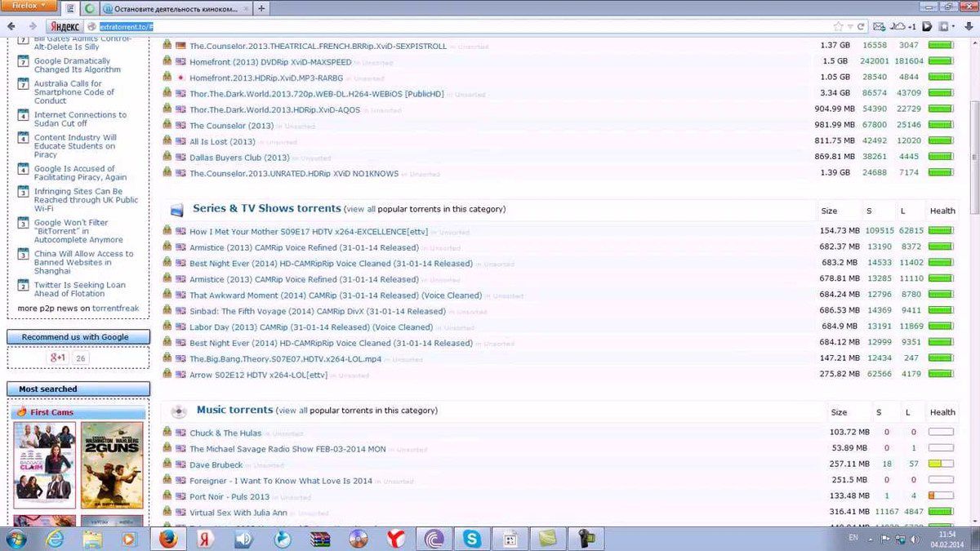This screenshot has width=980, height=551.
Task: Open news 'Twitter Is Seeking Loan Ahead of Flotation'
Action: [x=80, y=290]
